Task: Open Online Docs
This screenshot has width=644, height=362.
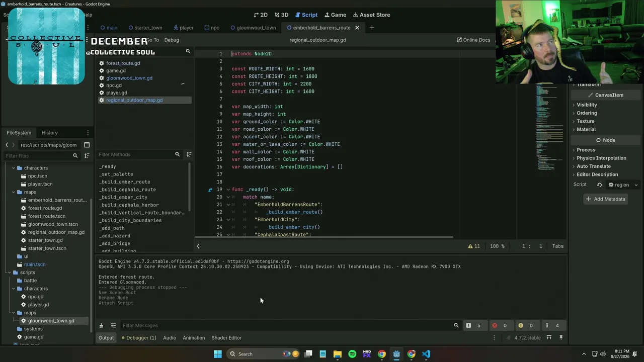Action: tap(473, 40)
